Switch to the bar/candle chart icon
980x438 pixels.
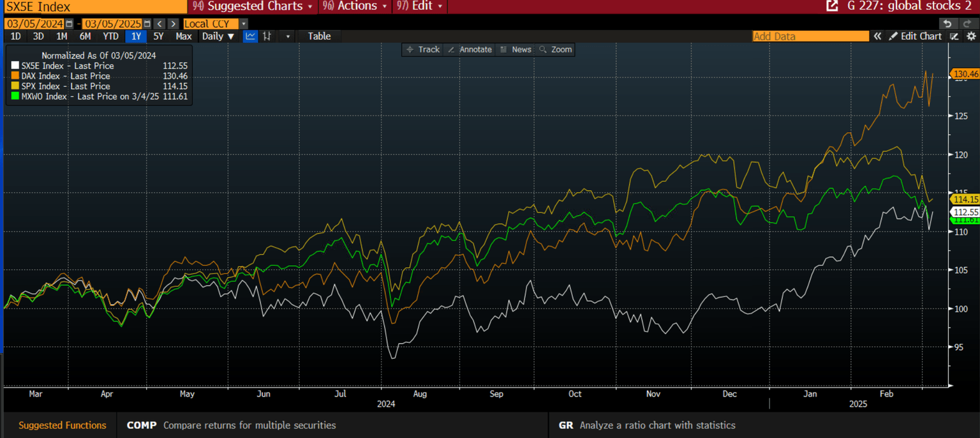pyautogui.click(x=267, y=36)
